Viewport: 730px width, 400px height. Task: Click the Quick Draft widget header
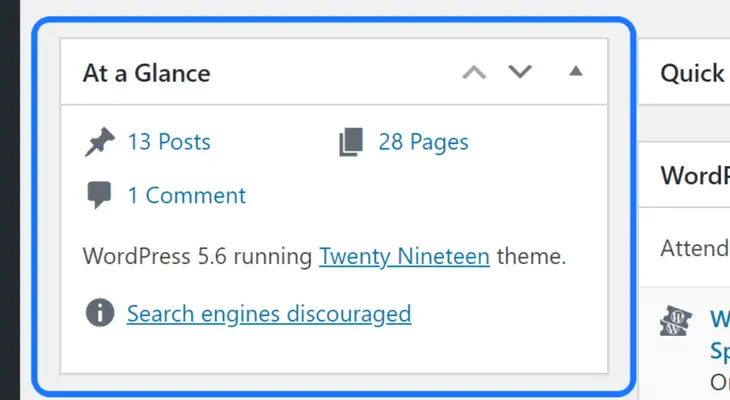692,73
